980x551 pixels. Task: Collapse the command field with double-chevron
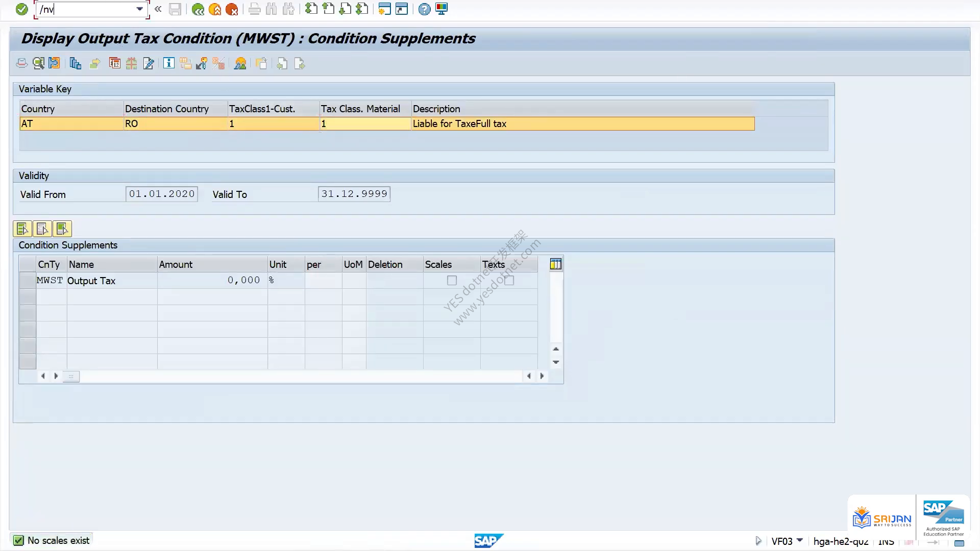coord(158,9)
